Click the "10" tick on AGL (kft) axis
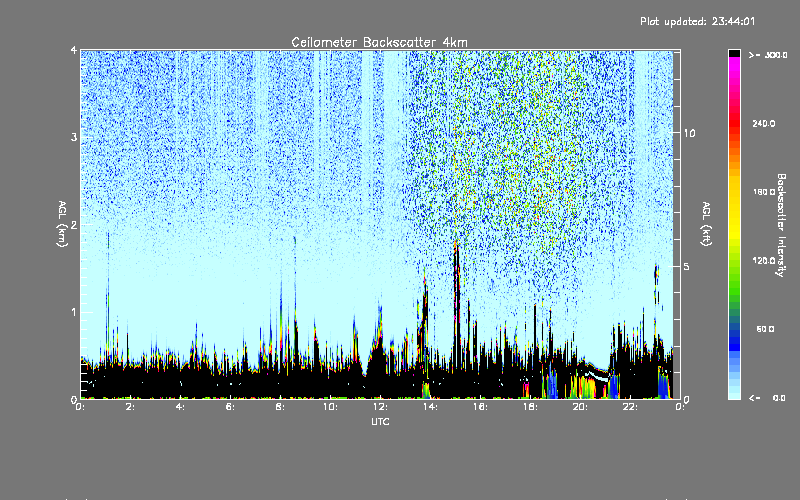Screen dimensions: 800x500 click(689, 133)
